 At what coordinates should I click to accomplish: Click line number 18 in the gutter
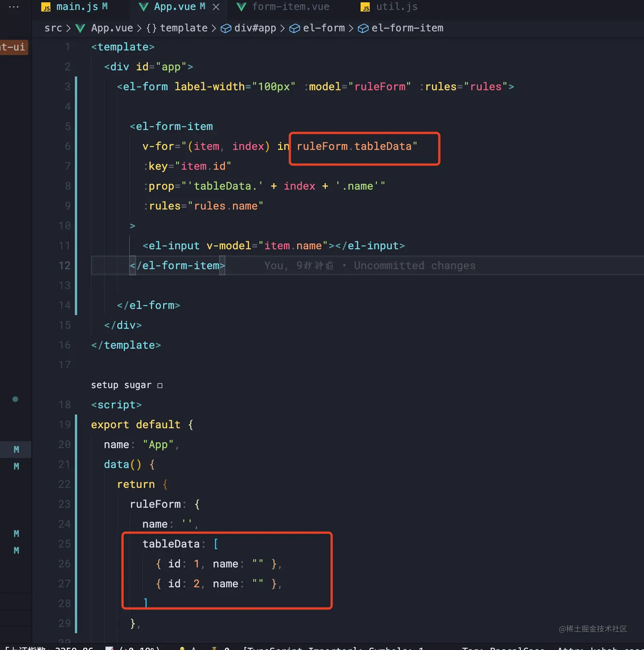point(64,404)
